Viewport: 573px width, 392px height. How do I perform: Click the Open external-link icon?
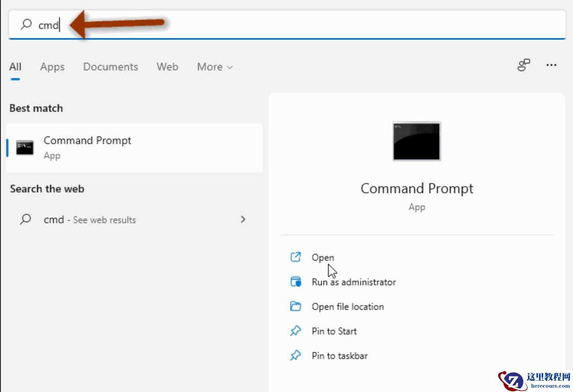295,257
